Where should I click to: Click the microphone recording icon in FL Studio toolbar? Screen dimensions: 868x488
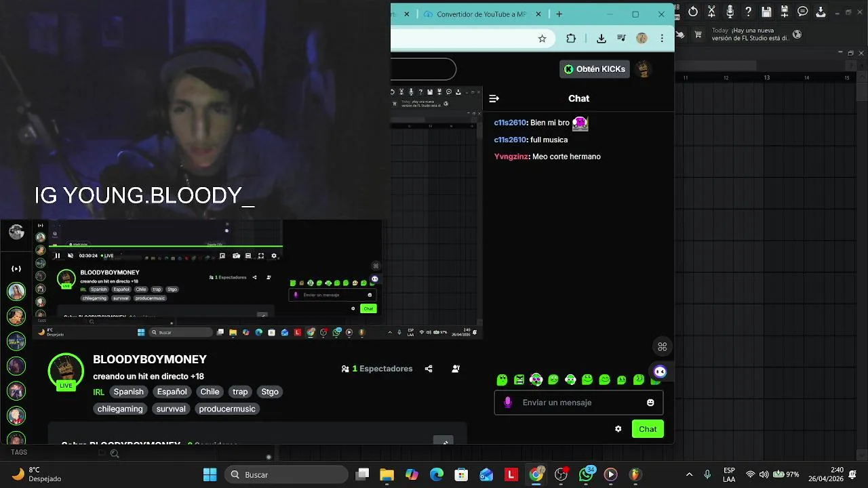[x=730, y=12]
